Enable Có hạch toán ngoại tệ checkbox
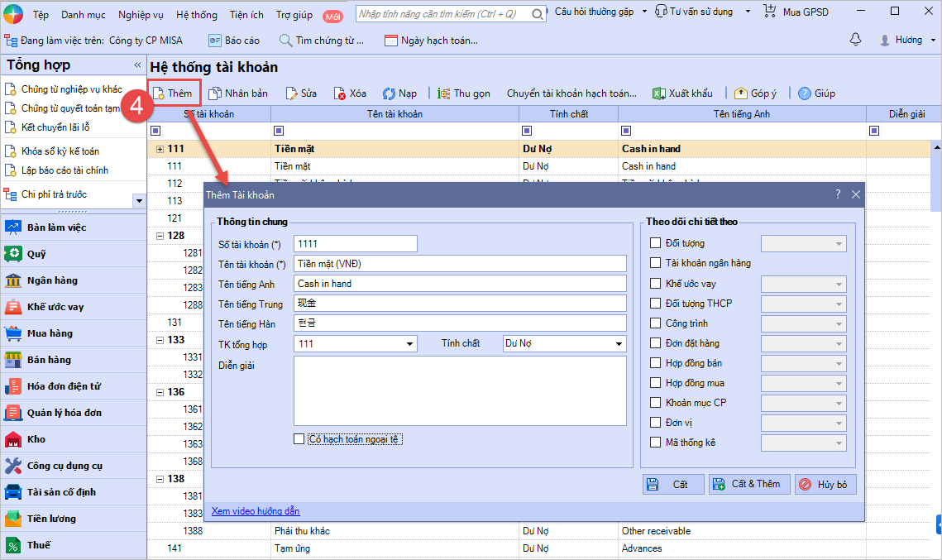This screenshot has height=560, width=942. point(299,439)
